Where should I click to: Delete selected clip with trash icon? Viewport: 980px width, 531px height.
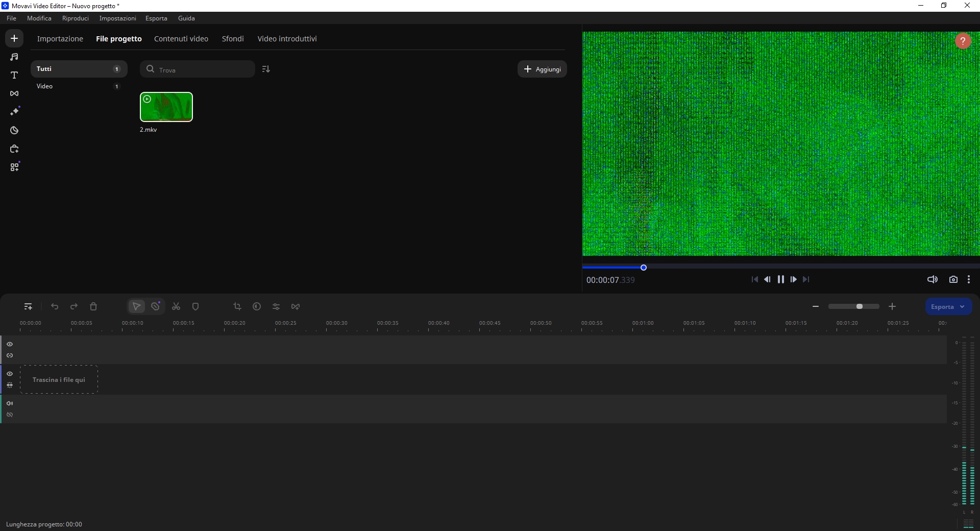tap(93, 306)
